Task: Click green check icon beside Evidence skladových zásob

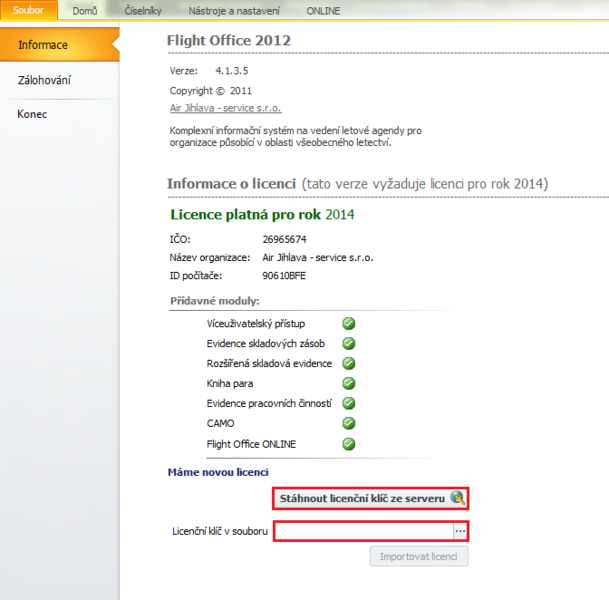Action: click(x=349, y=343)
